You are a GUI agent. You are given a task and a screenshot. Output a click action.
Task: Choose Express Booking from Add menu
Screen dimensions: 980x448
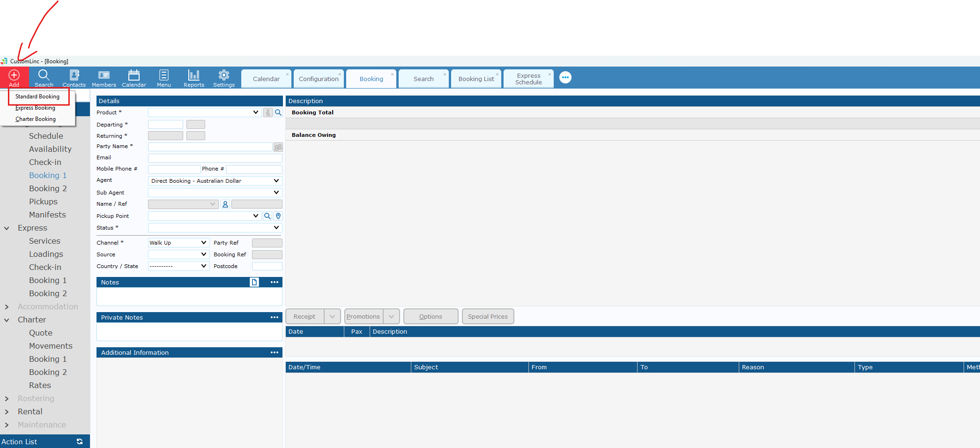pos(35,108)
